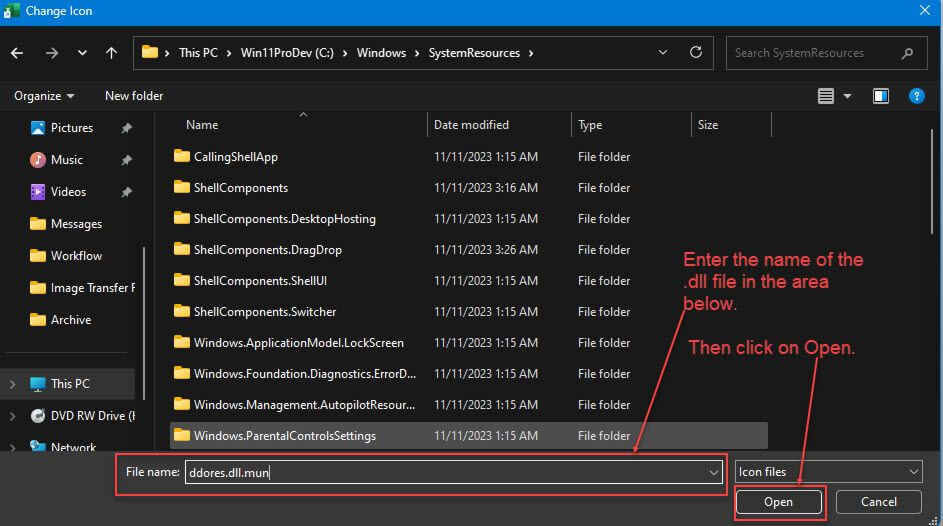Open Pictures in the navigation pane
This screenshot has height=526, width=943.
[x=72, y=128]
